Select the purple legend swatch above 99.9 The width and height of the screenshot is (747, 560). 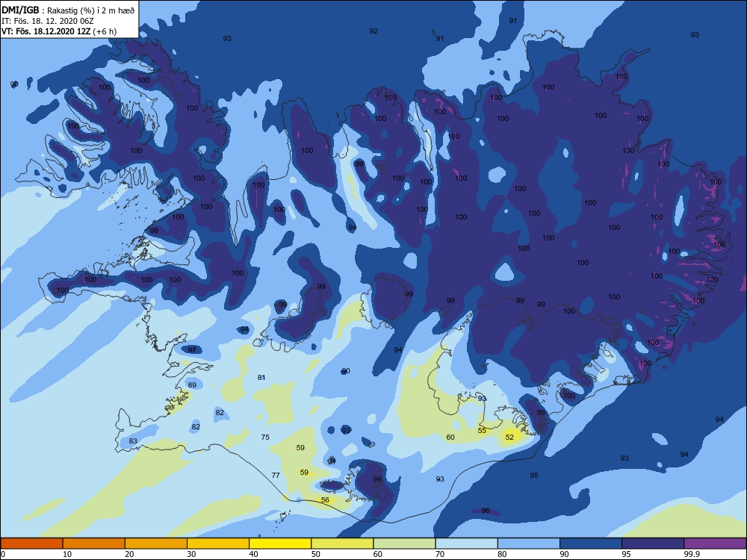tap(715, 544)
